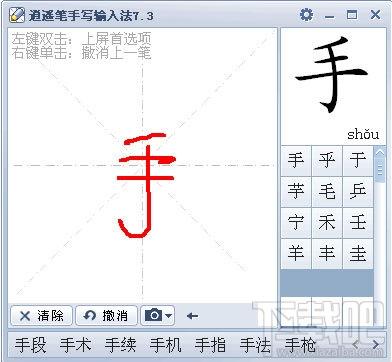The image size is (392, 362).
Task: Click the pen app icon in title bar
Action: coord(17,15)
